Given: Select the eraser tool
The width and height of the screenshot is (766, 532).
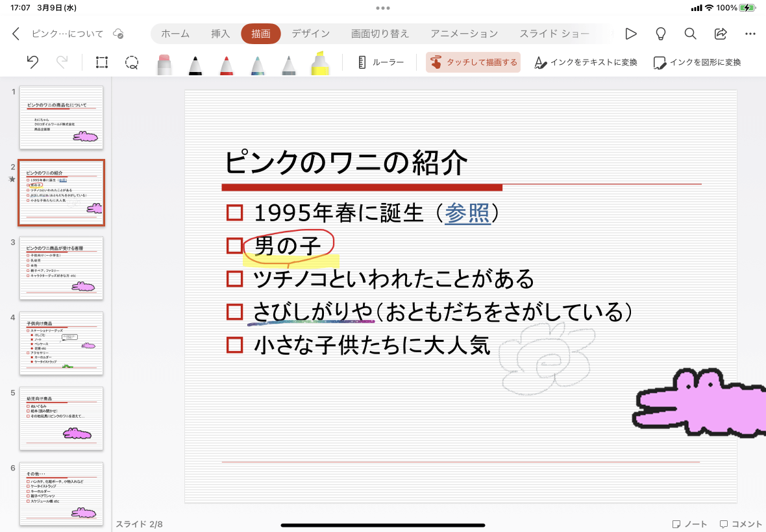Looking at the screenshot, I should coord(164,64).
